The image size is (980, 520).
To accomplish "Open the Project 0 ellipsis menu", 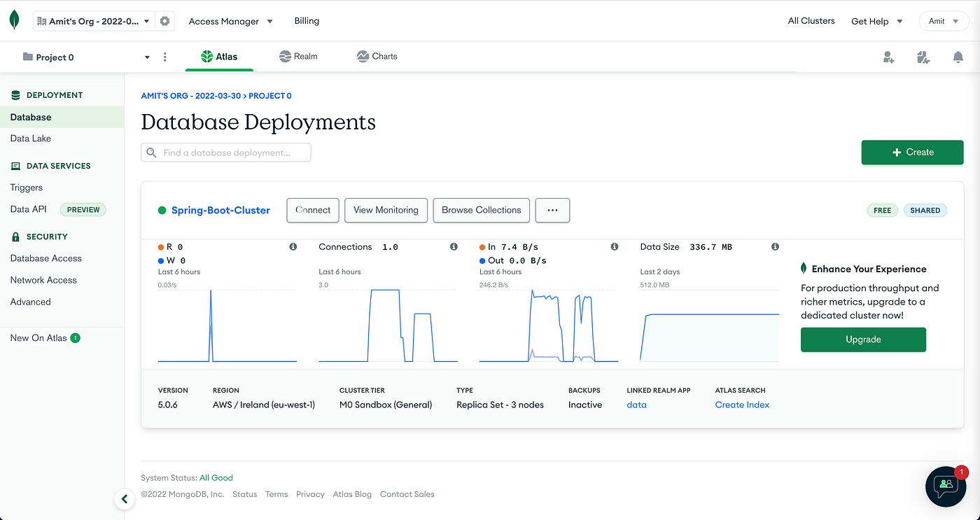I will [x=164, y=57].
